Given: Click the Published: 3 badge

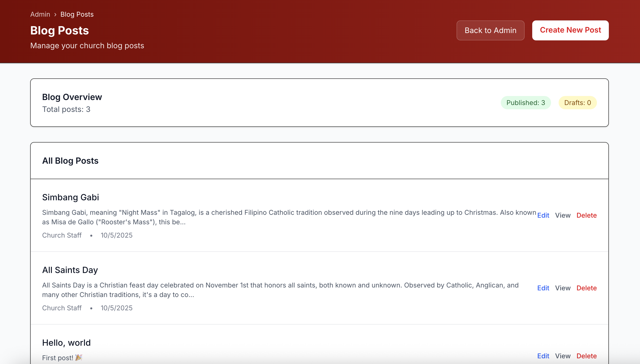Looking at the screenshot, I should pyautogui.click(x=525, y=102).
